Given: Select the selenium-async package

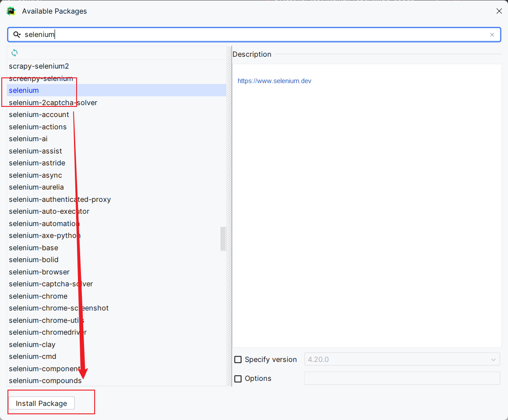Looking at the screenshot, I should tap(117, 175).
